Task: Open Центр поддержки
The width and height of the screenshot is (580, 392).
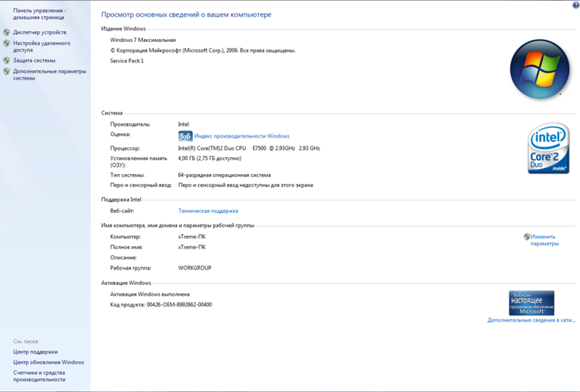Action: coord(36,351)
